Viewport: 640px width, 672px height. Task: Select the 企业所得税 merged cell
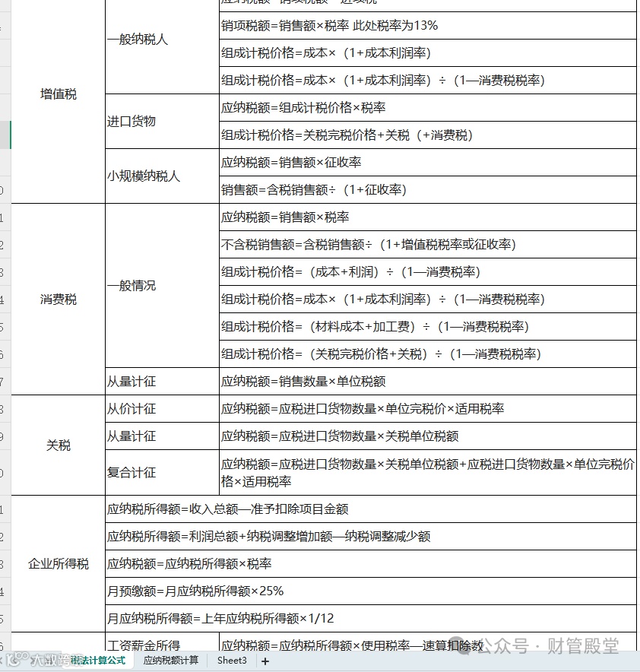(59, 563)
